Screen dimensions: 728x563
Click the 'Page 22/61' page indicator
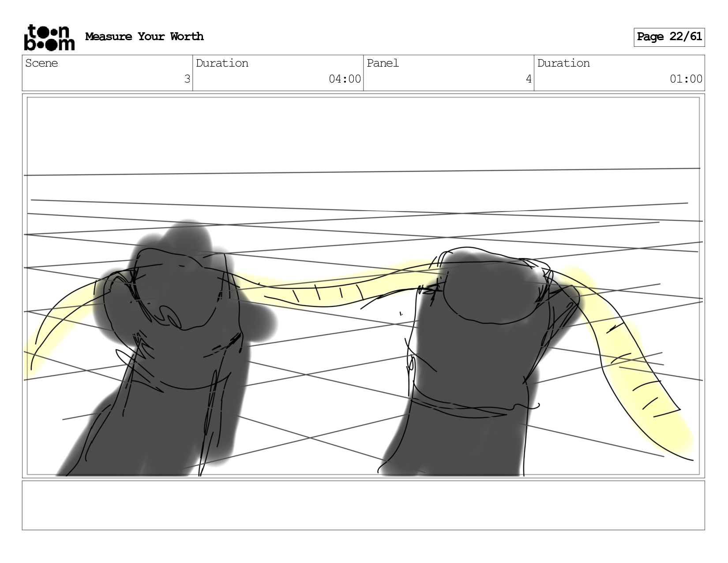669,37
